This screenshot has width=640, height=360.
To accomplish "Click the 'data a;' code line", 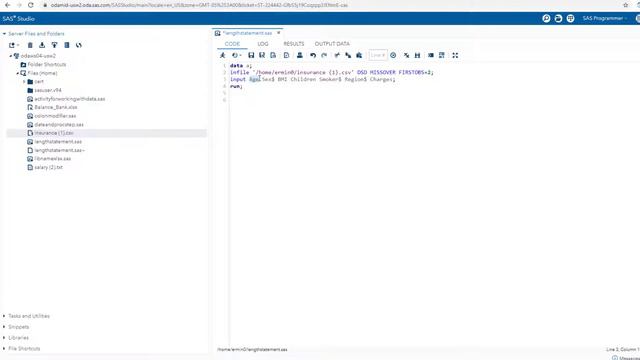I will pyautogui.click(x=241, y=66).
